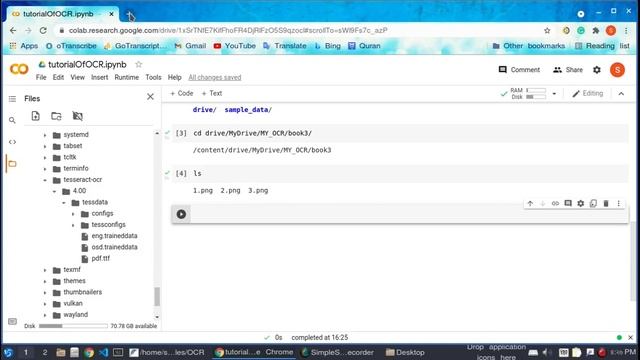Select osd.traineddata file
Viewport: 640px width, 360px height.
coord(114,247)
